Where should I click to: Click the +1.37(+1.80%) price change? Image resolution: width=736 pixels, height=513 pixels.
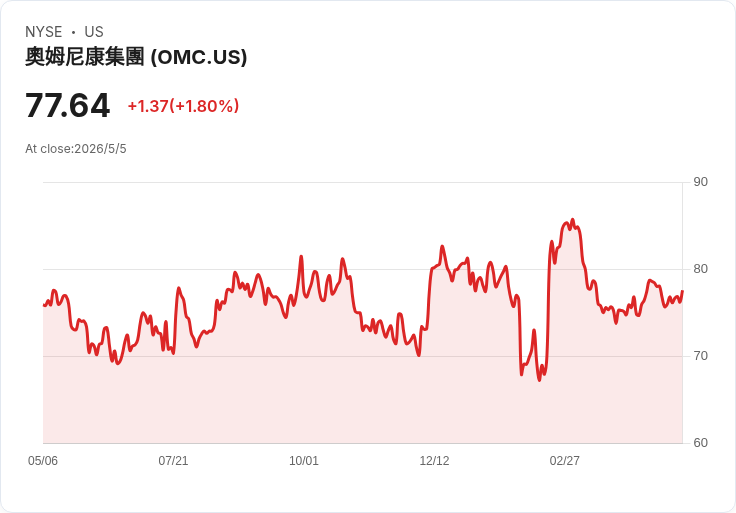pos(184,106)
